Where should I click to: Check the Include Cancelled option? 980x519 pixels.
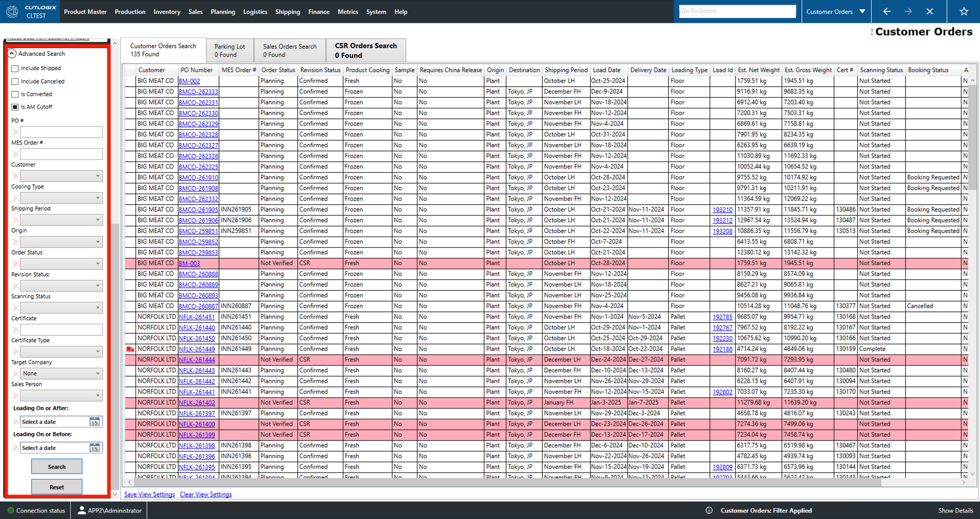coord(15,82)
